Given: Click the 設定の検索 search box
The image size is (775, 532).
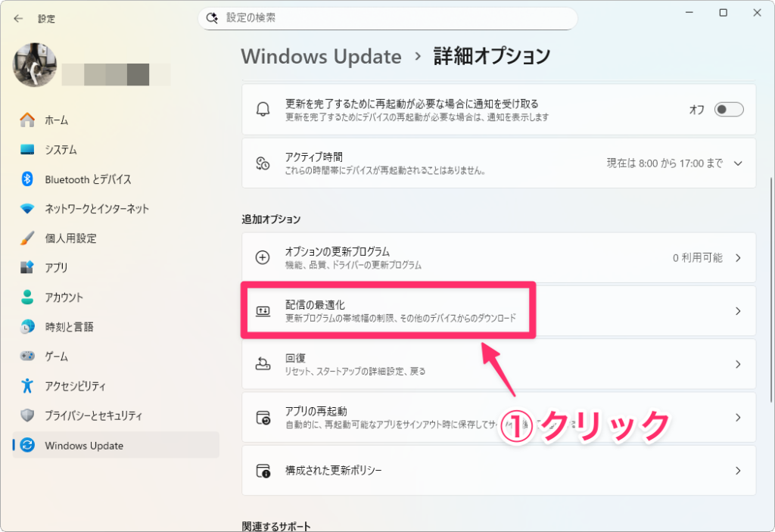Looking at the screenshot, I should click(x=387, y=18).
